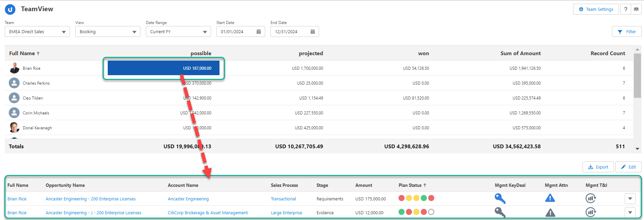Open the documentation book icon
Screen dimensions: 644x220
click(636, 9)
